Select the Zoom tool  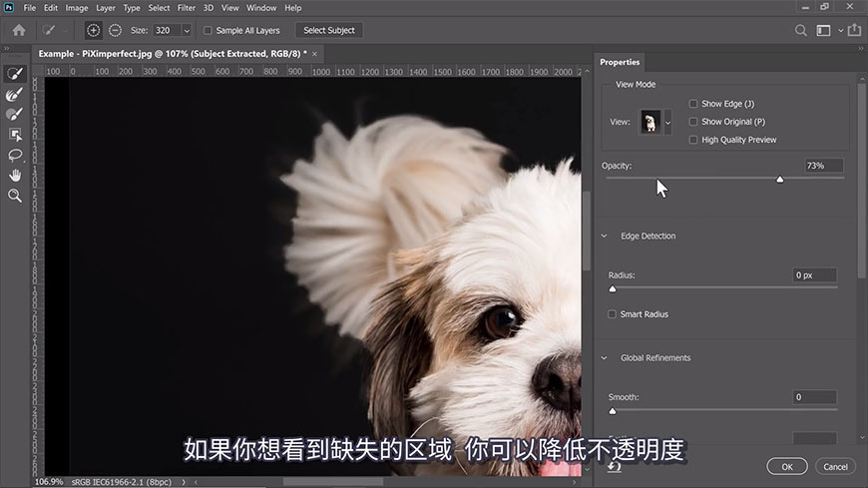15,196
